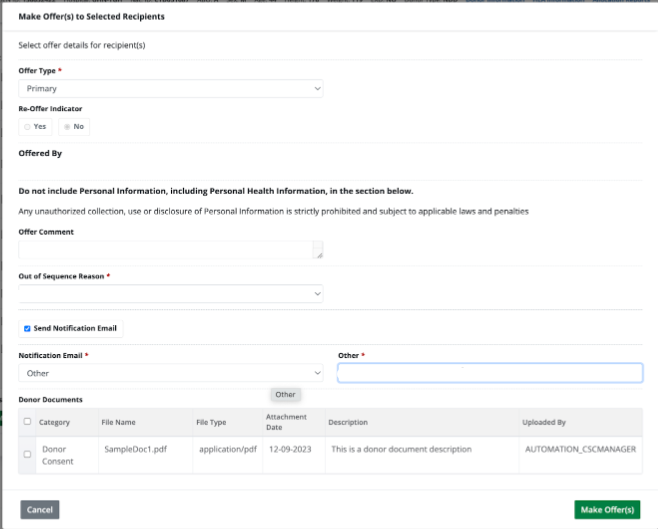Tick the Donor Consent row checkbox
Screen dimensions: 658x529
pos(27,455)
